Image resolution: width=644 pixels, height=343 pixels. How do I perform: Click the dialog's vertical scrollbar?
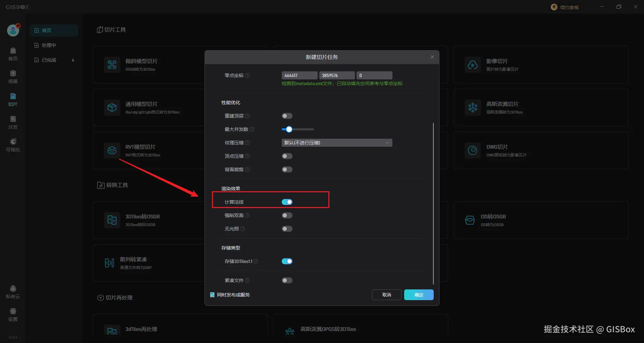coord(433,204)
